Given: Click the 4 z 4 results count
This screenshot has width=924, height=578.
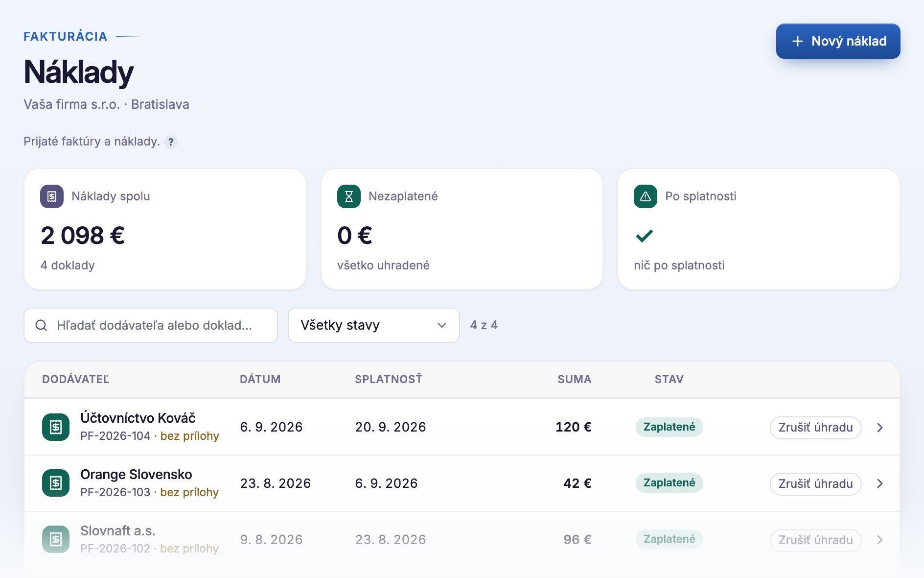Looking at the screenshot, I should tap(484, 325).
